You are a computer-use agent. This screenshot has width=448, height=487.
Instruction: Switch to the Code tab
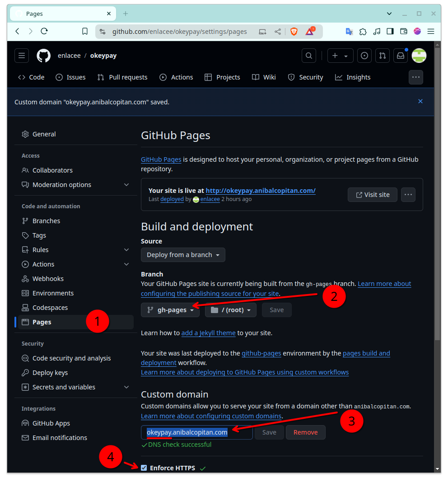tap(31, 77)
